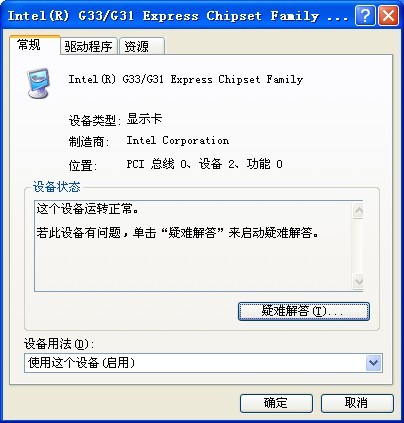Screen dimensions: 404x423
Task: Click the status box scroll up arrow
Action: [x=359, y=210]
